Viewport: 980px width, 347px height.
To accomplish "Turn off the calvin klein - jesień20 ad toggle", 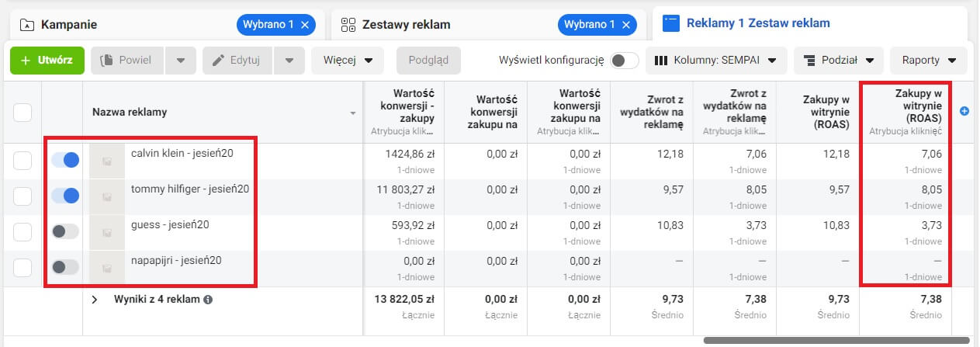I will pos(65,160).
